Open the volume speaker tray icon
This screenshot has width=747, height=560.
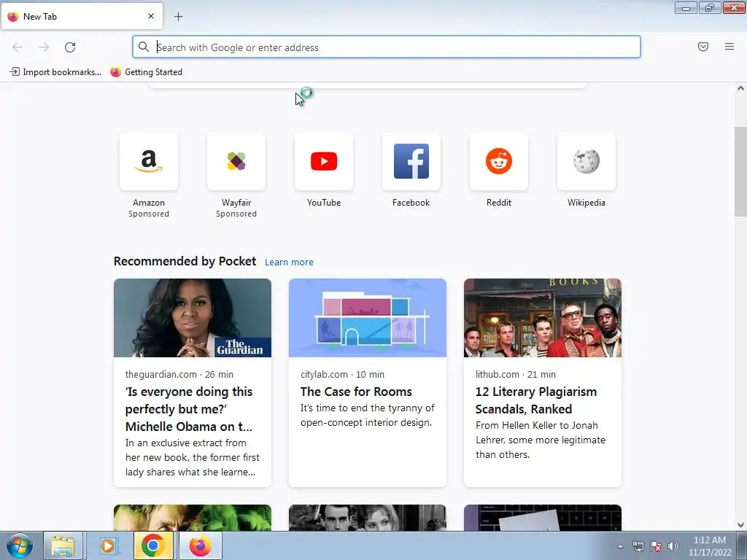pyautogui.click(x=673, y=546)
